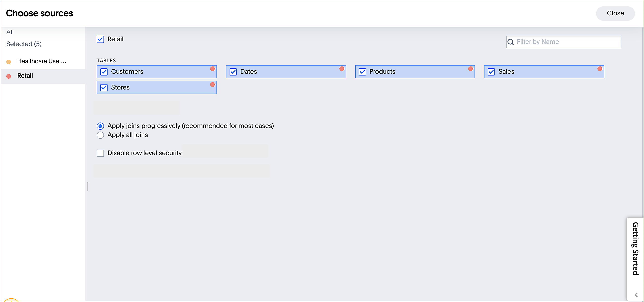The height and width of the screenshot is (302, 644).
Task: Click the red dot on Stores table
Action: pyautogui.click(x=212, y=85)
